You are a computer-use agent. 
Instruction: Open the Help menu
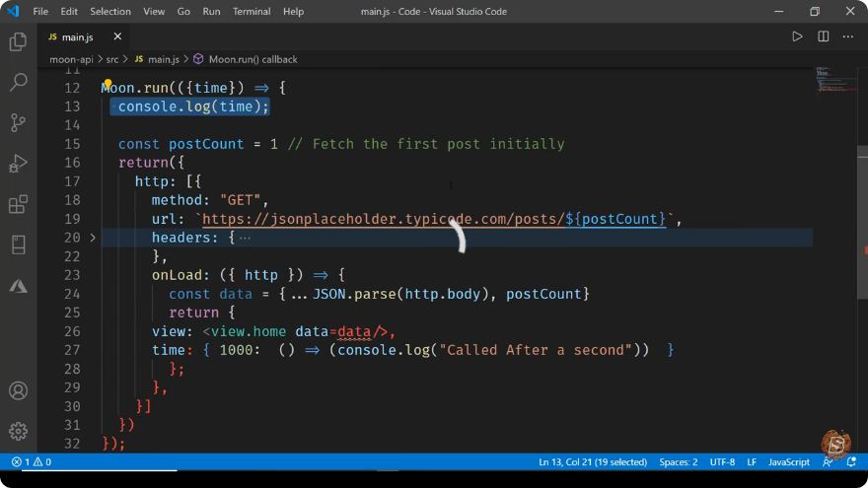click(293, 11)
